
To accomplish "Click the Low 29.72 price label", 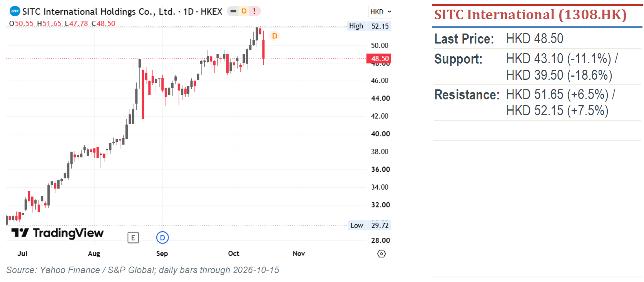I will pos(370,225).
